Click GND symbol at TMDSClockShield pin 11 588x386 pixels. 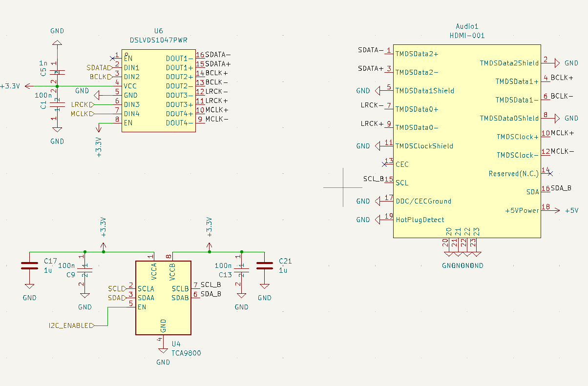(x=378, y=145)
